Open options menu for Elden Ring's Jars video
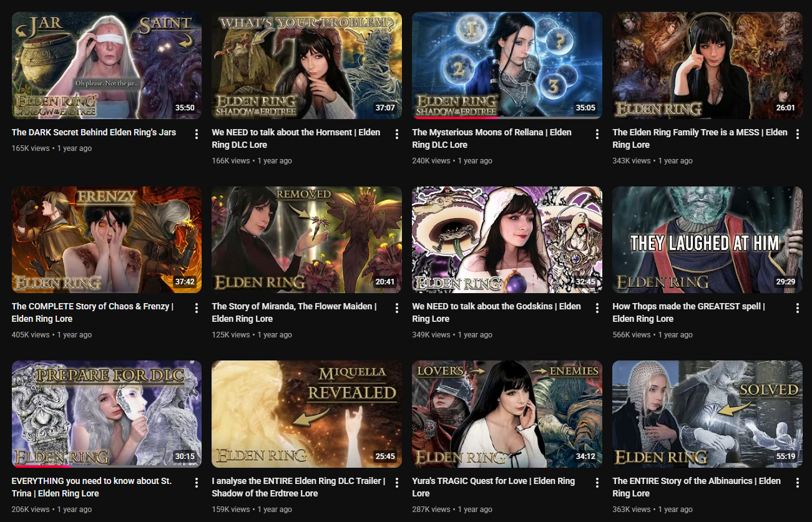The width and height of the screenshot is (812, 522). tap(197, 134)
